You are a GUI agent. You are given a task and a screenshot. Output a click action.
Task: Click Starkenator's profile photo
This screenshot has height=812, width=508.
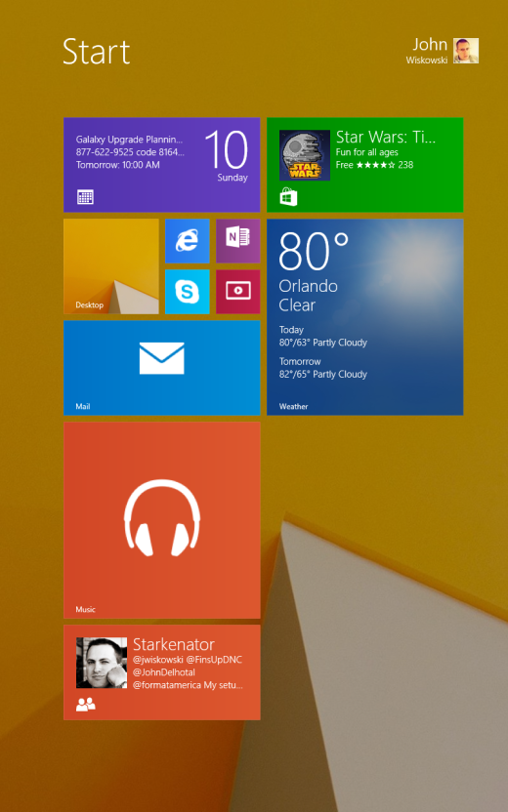[102, 663]
